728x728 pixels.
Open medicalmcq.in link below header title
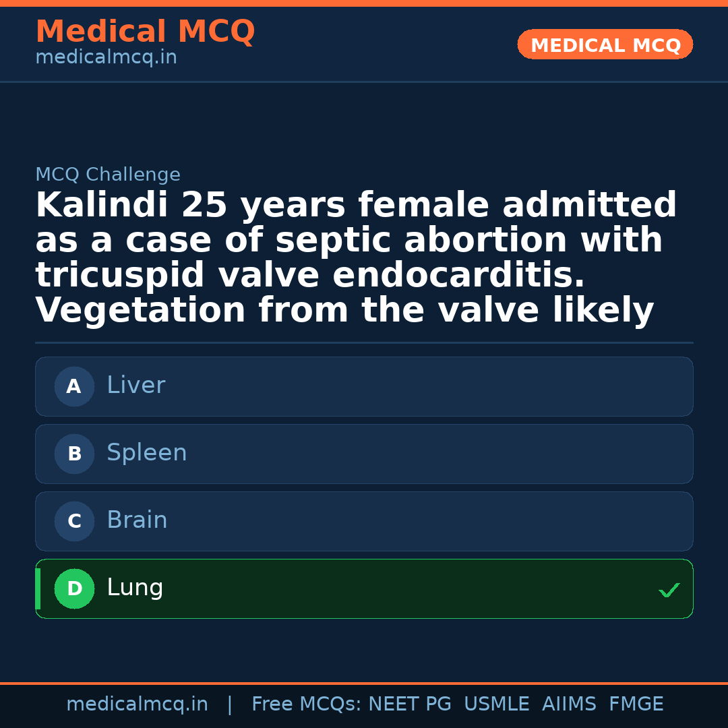106,58
